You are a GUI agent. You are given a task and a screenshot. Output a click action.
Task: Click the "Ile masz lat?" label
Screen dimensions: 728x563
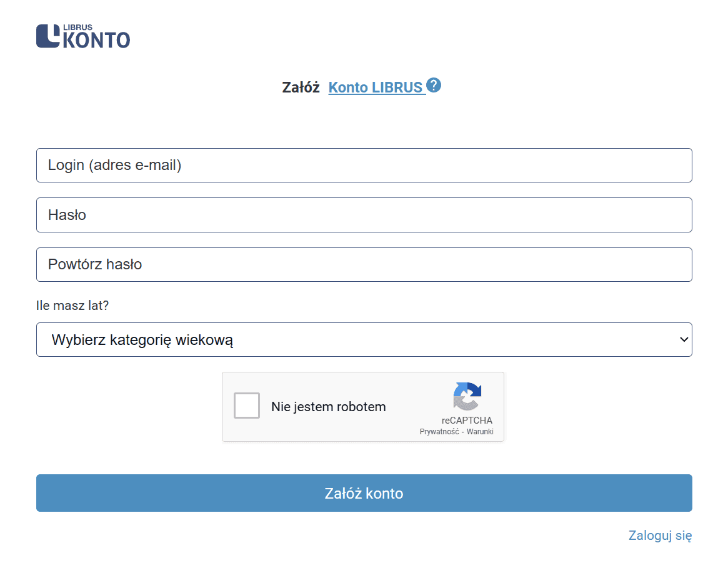pyautogui.click(x=72, y=306)
